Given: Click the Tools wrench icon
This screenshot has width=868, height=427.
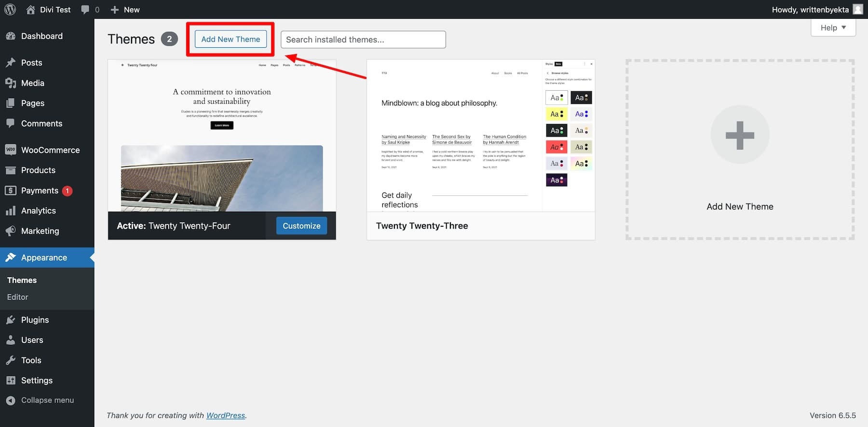Looking at the screenshot, I should pos(11,360).
